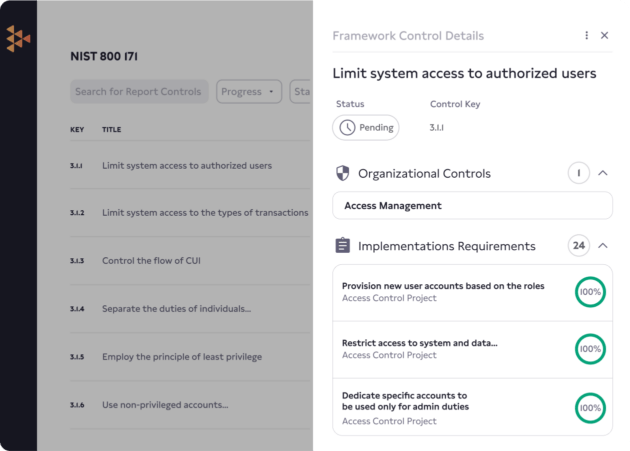This screenshot has width=630, height=451.
Task: Click progress ring for Dedicate specific accounts
Action: pyautogui.click(x=590, y=407)
